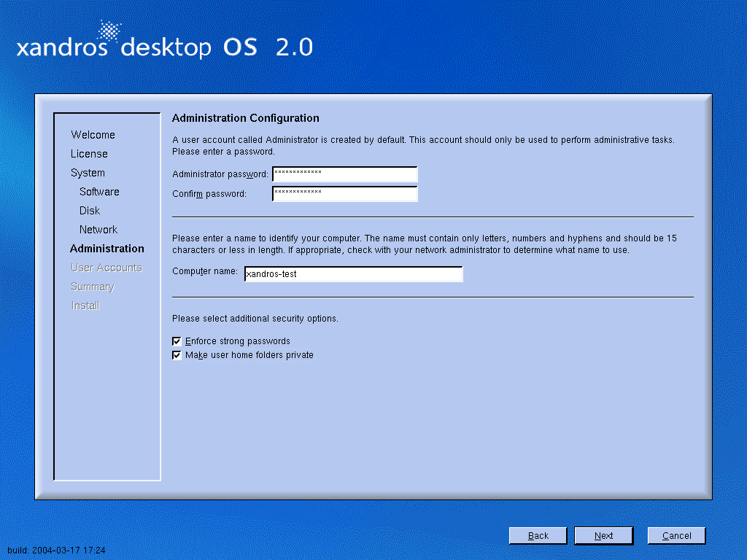Select the Network sub-step
Image resolution: width=747 pixels, height=560 pixels.
(x=98, y=230)
